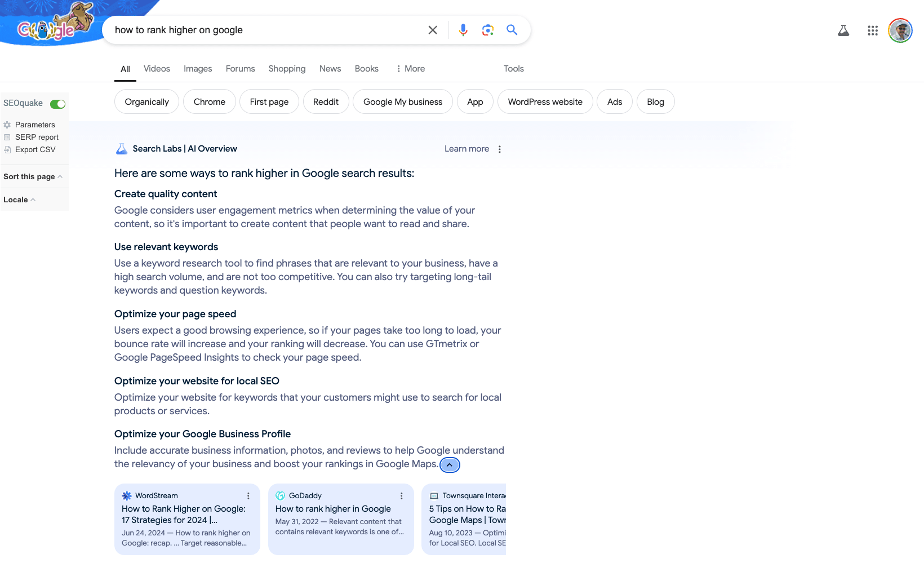Clear the search box text
The image size is (924, 563).
[433, 30]
